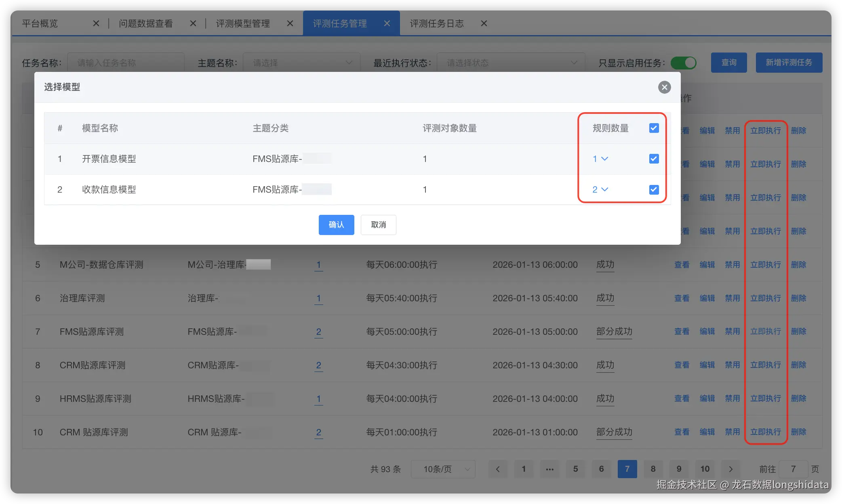Screen dimensions: 842x504
Task: Toggle the 只显示启用任务 switch
Action: tap(683, 63)
